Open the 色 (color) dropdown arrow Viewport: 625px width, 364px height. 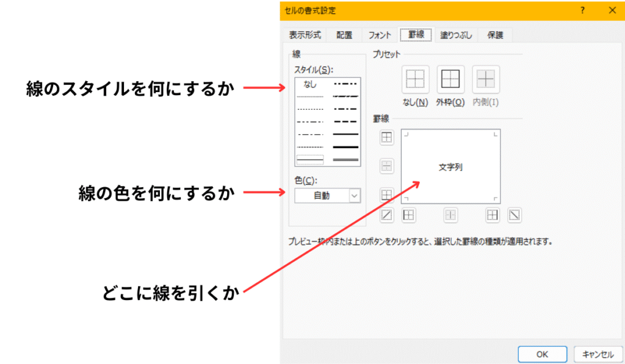355,196
